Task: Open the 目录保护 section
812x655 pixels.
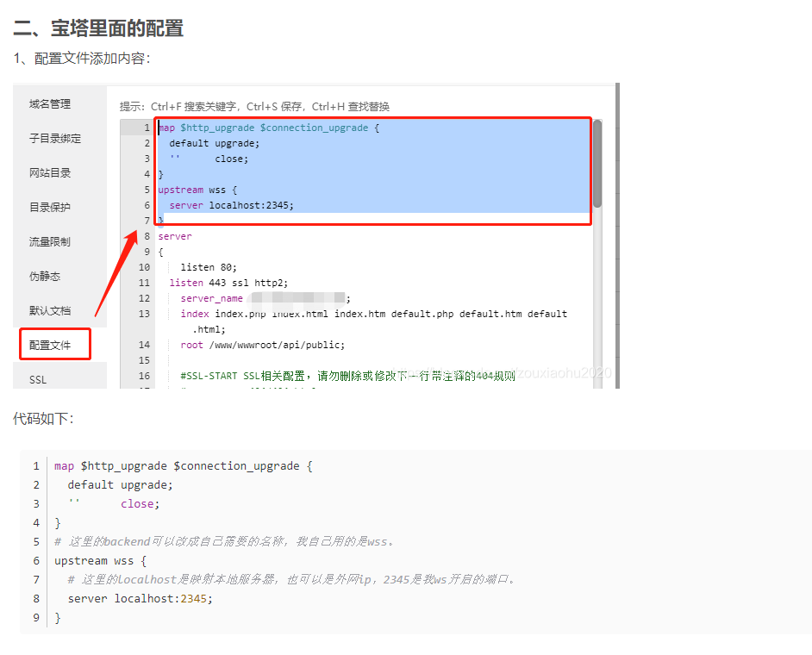Action: pyautogui.click(x=50, y=208)
